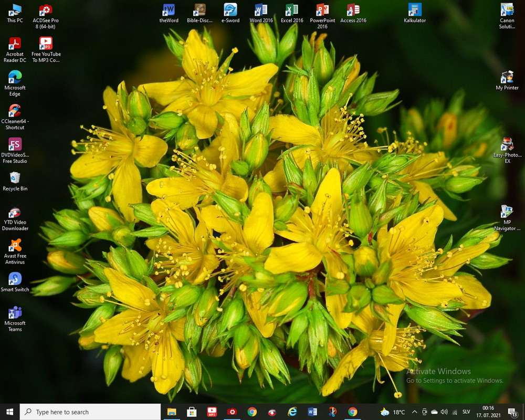The height and width of the screenshot is (420, 525).
Task: Open Snipping Tool scissors taskbar icon
Action: click(x=332, y=412)
